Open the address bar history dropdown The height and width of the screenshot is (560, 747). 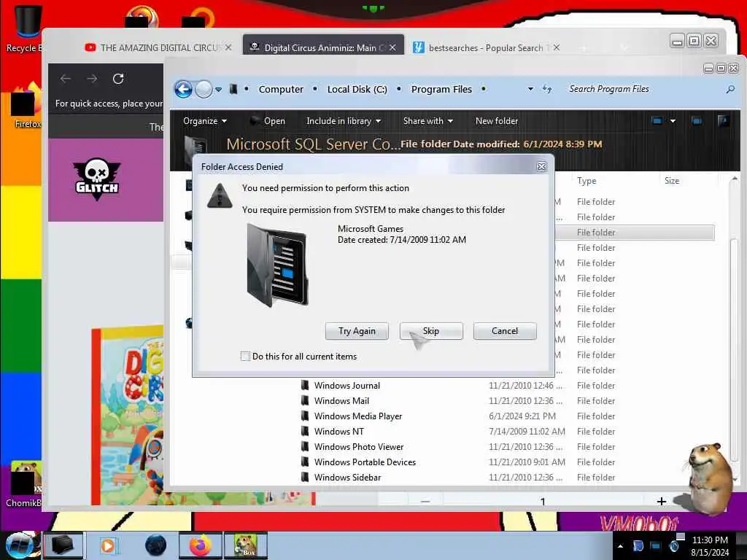[530, 89]
